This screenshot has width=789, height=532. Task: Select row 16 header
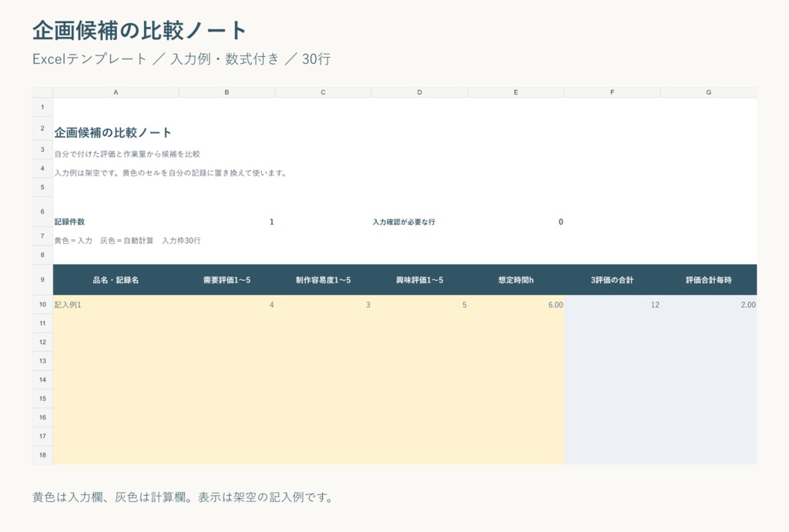tap(42, 417)
